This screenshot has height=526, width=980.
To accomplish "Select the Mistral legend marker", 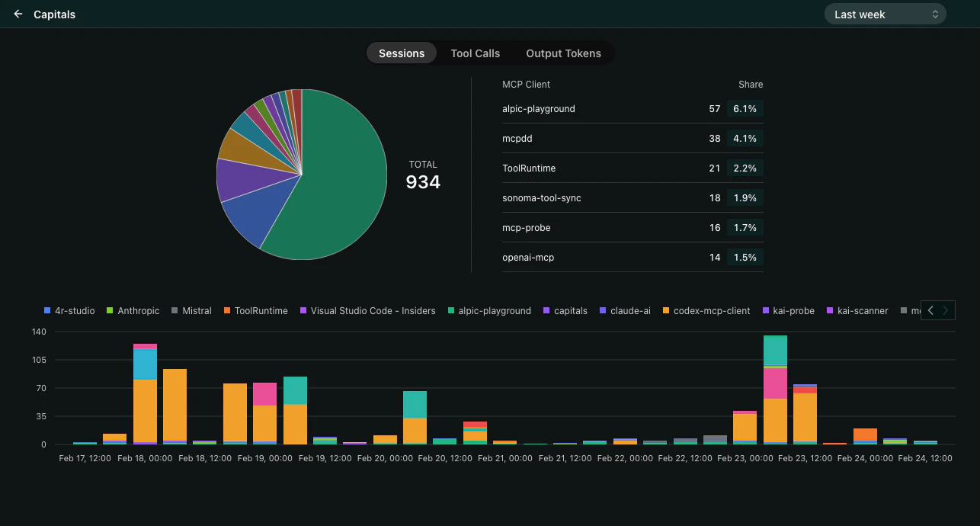I will coord(173,310).
